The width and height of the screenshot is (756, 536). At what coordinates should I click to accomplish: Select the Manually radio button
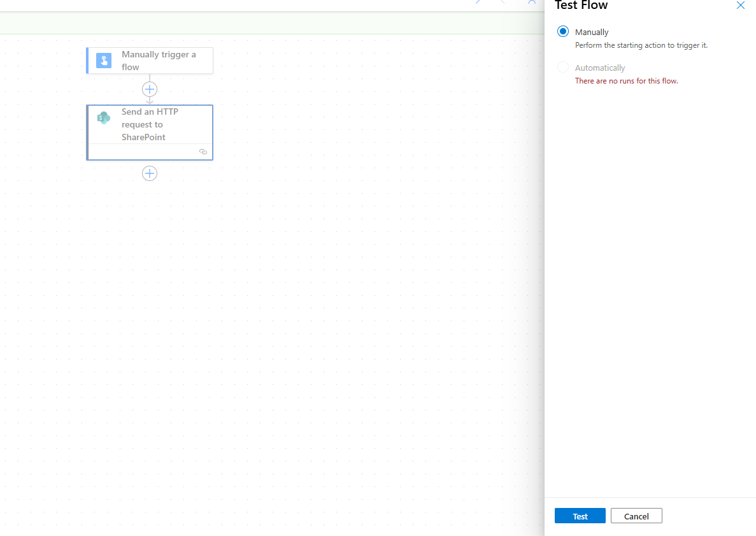[562, 32]
